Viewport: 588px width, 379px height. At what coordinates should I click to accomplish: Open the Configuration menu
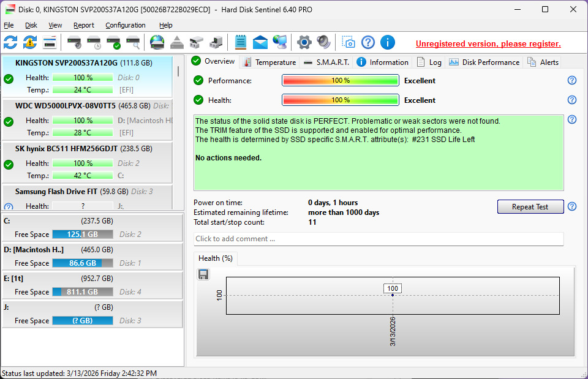[x=125, y=25]
